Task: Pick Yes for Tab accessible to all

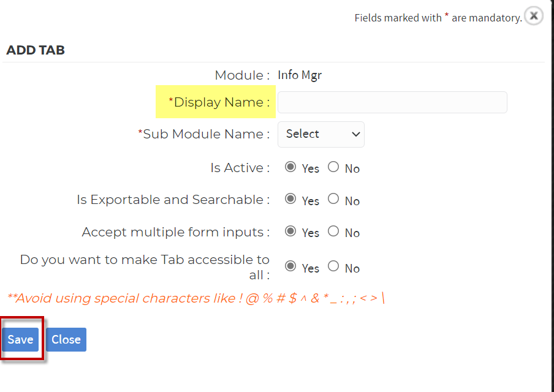Action: pos(290,266)
